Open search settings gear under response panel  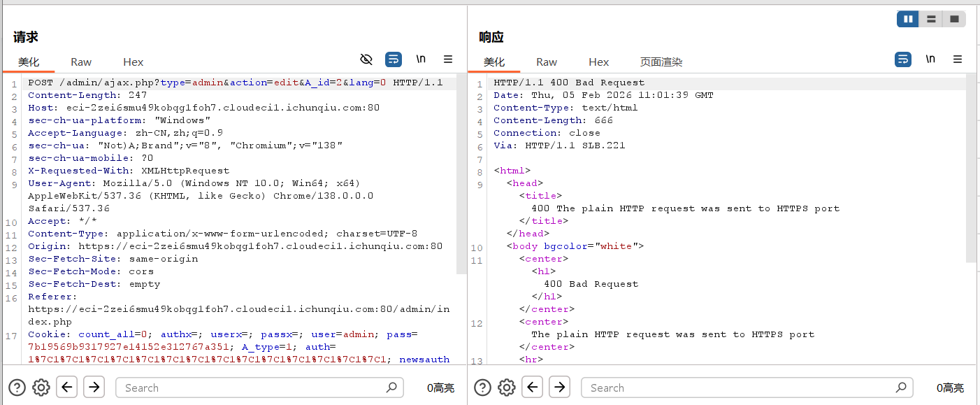pyautogui.click(x=507, y=387)
